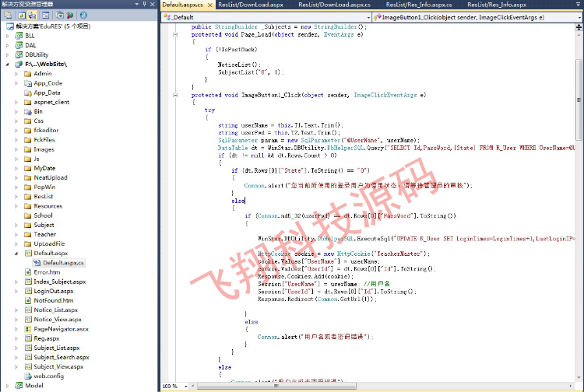Select Subject_View.aspx in the tree
Viewport: 584px width, 392px height.
(58, 366)
